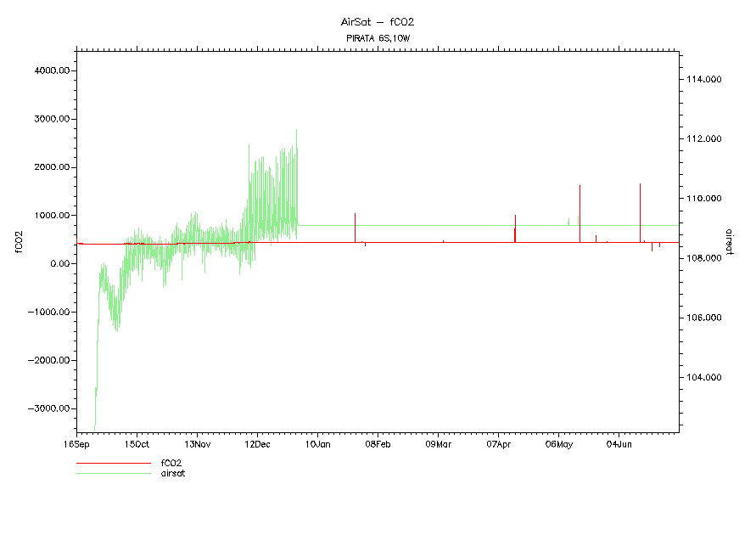Viewport: 756px width, 535px height.
Task: Click the right axis airsat title
Action: pyautogui.click(x=728, y=240)
